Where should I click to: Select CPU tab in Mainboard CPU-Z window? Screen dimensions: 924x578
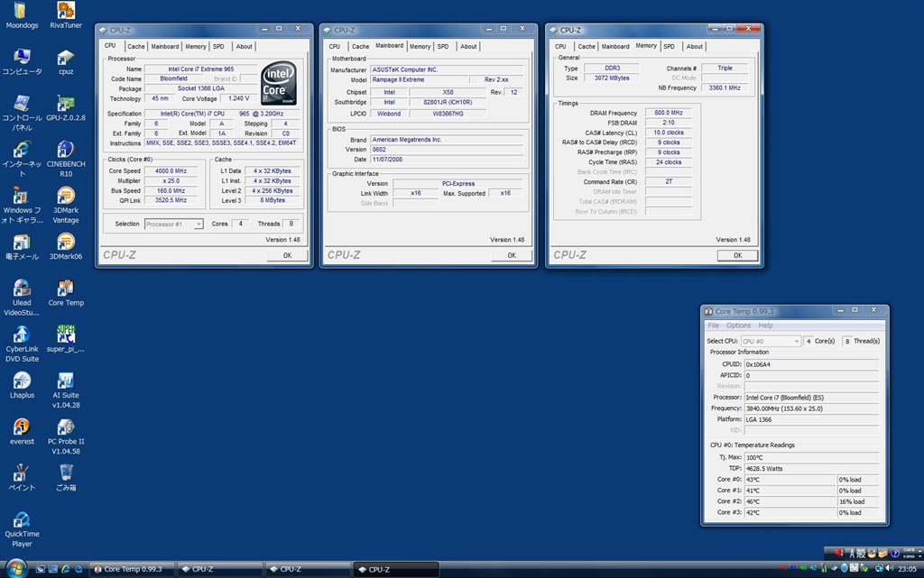point(335,47)
